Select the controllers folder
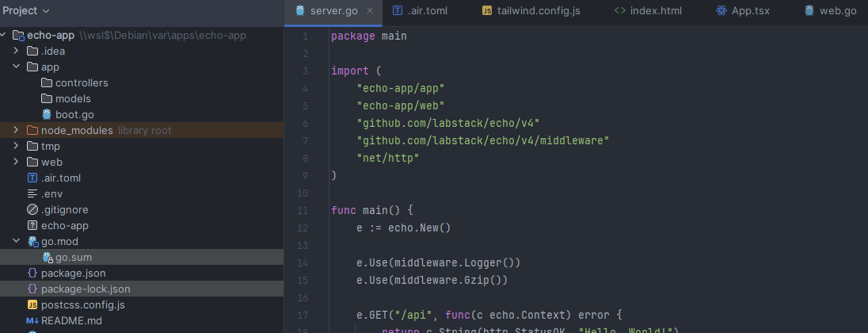Viewport: 868px width, 333px height. pyautogui.click(x=82, y=83)
